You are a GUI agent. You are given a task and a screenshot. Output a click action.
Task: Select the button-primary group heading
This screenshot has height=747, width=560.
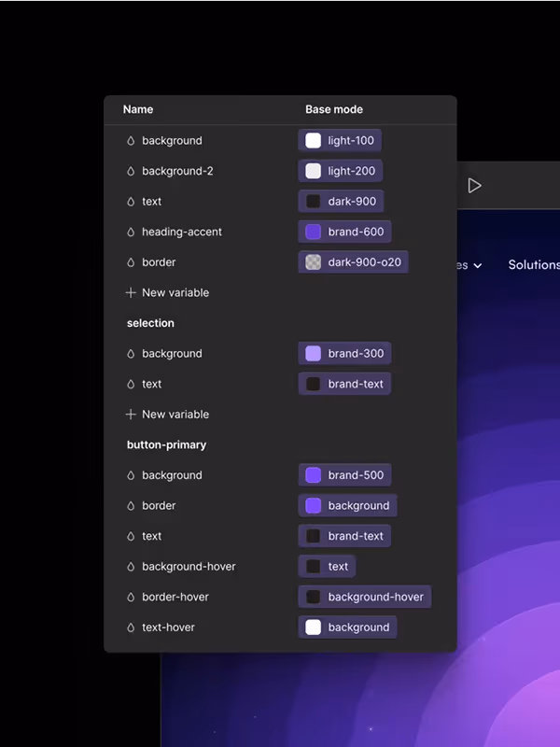[167, 445]
